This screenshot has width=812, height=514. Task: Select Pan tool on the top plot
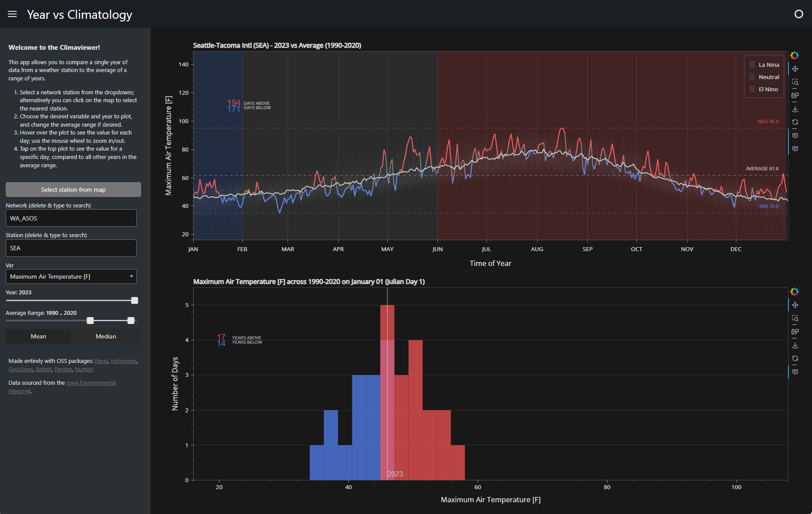795,69
